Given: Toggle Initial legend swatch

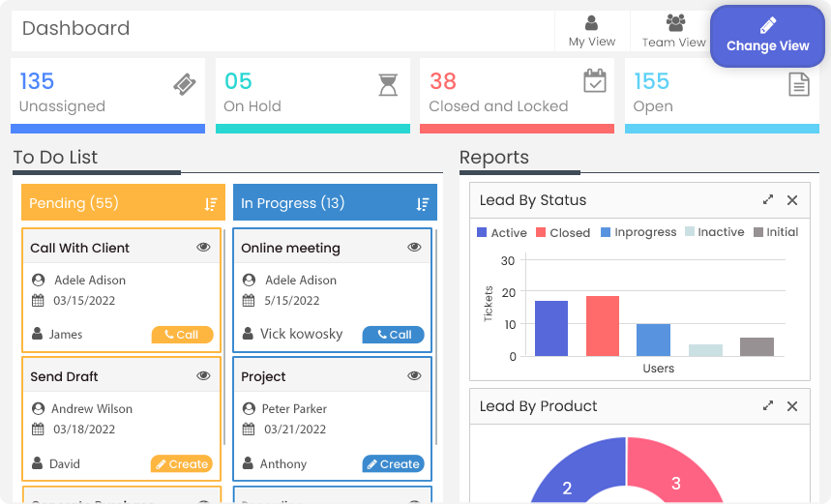Looking at the screenshot, I should click(758, 232).
